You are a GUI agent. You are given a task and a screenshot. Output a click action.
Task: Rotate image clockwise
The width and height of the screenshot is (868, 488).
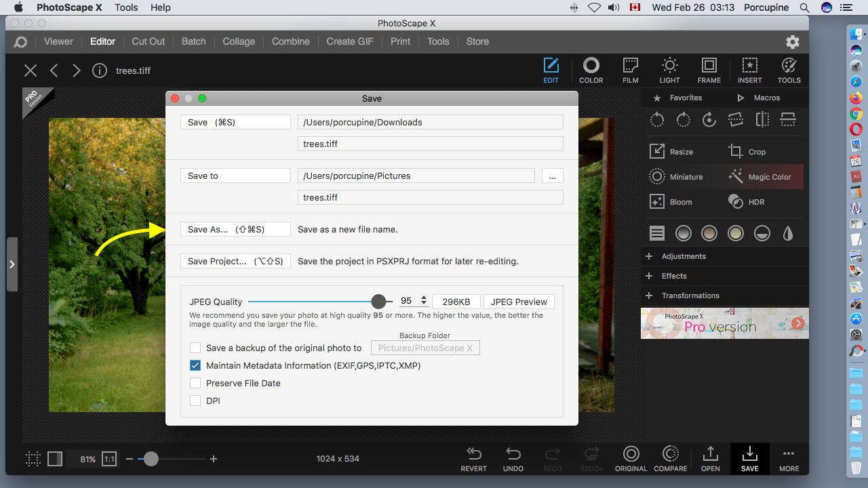(684, 120)
